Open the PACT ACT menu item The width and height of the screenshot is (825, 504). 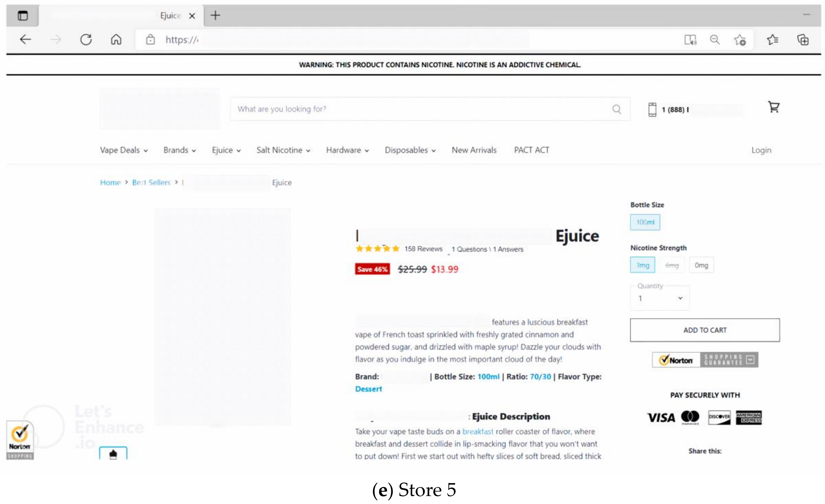tap(531, 150)
